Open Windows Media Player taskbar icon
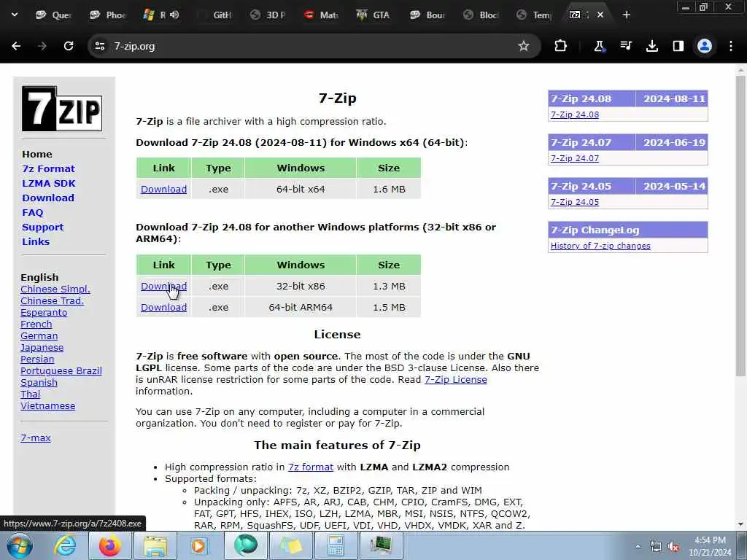The height and width of the screenshot is (560, 747). point(199,545)
